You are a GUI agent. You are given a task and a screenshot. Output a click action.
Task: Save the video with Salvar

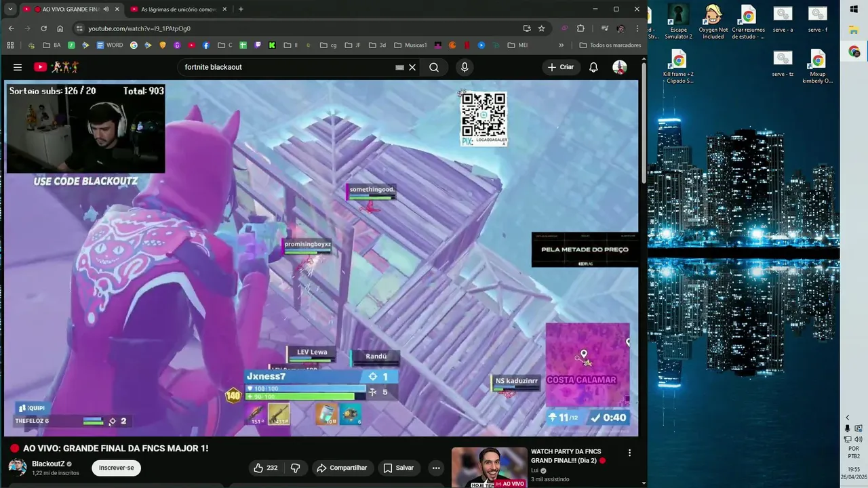(398, 468)
